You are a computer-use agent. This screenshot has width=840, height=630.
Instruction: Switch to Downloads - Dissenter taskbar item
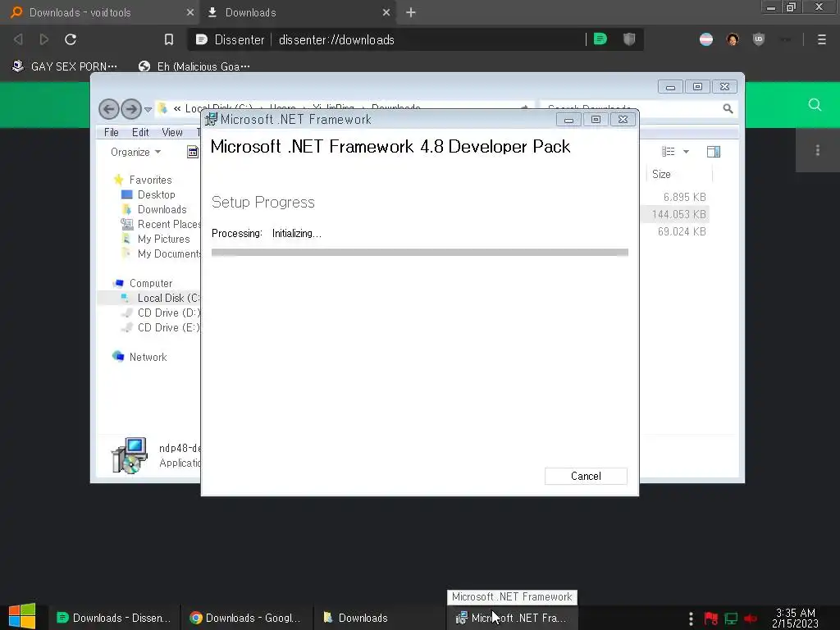click(x=113, y=618)
